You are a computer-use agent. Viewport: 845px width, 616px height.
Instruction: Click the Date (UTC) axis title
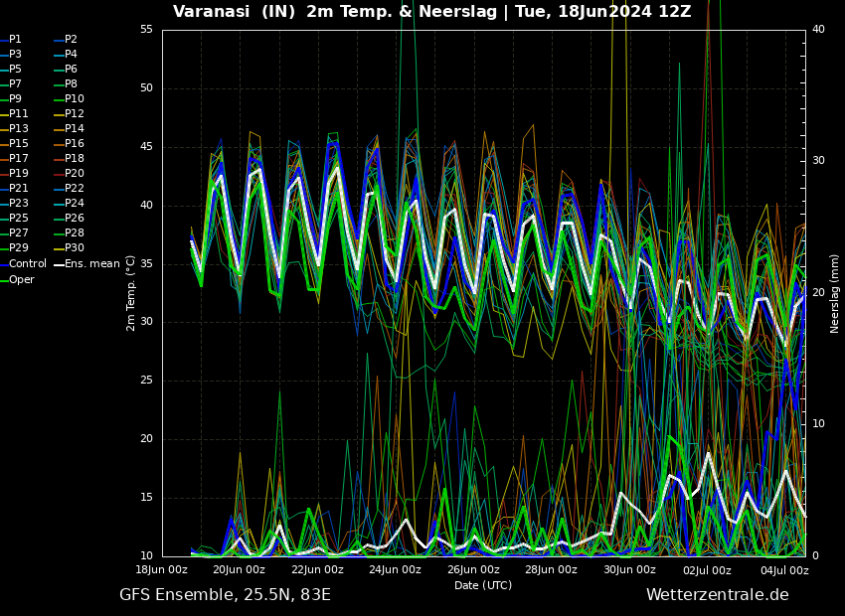pos(483,585)
